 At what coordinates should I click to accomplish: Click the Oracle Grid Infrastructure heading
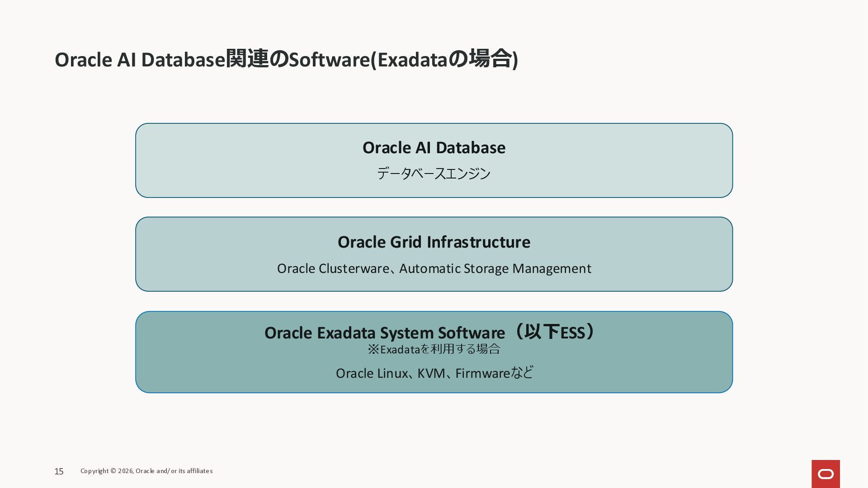(x=434, y=242)
